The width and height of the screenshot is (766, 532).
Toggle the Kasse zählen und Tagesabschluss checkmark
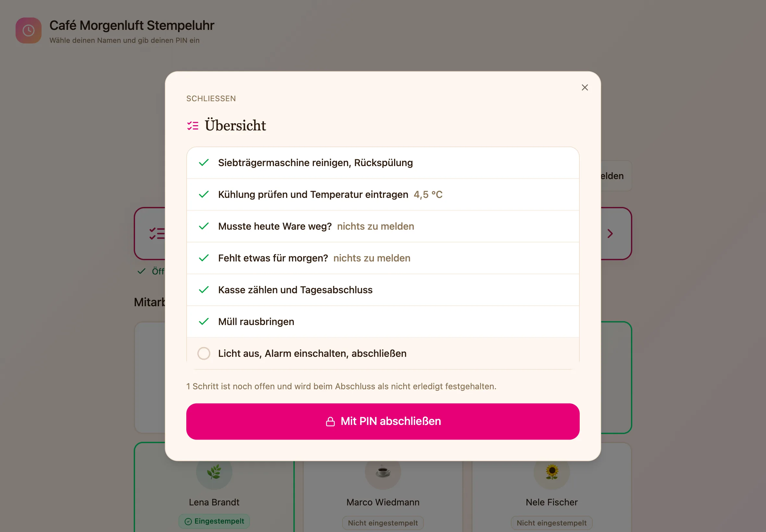(204, 290)
